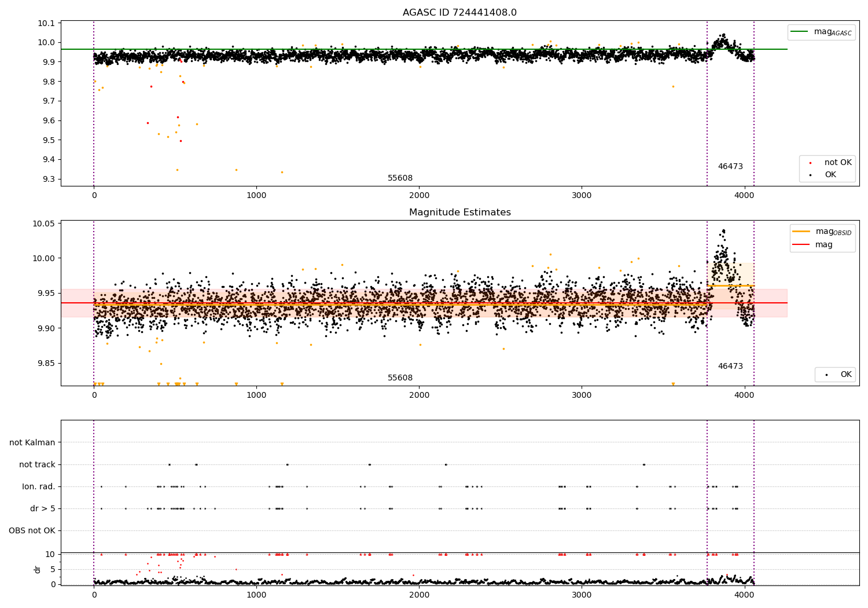
Task: Click the "3000" x-tick under Magnitude Estimates plot
Action: [582, 395]
